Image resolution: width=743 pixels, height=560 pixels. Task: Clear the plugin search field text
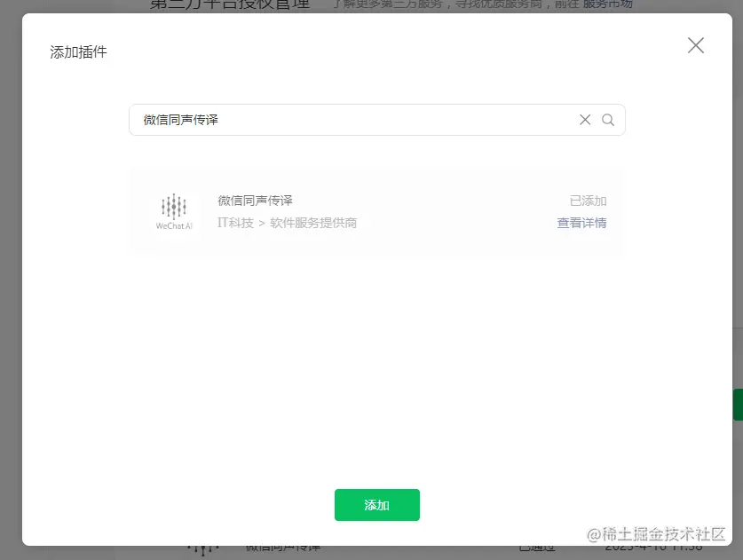pos(585,120)
